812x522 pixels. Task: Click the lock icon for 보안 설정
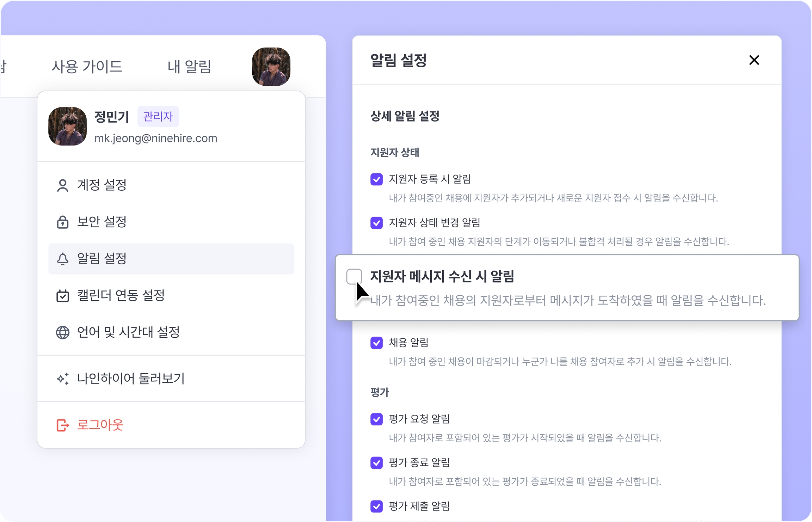(63, 222)
